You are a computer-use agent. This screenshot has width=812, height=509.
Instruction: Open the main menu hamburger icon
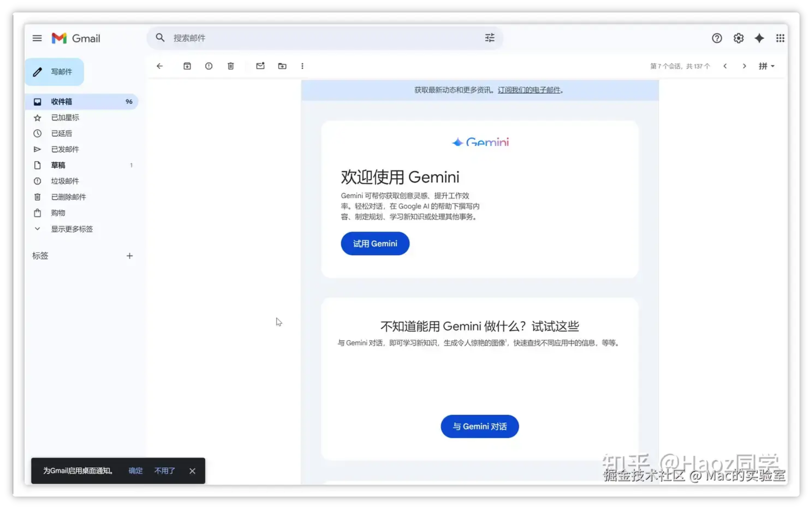point(37,38)
